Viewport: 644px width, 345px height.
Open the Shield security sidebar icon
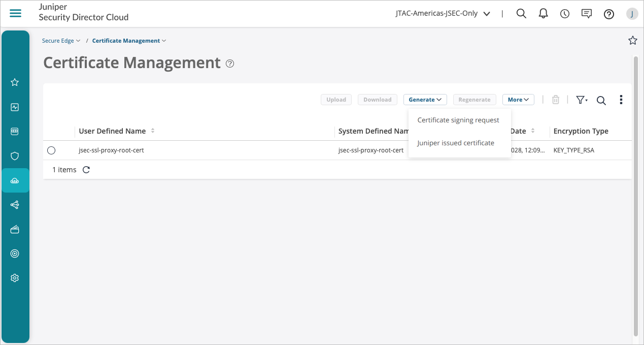[x=15, y=156]
